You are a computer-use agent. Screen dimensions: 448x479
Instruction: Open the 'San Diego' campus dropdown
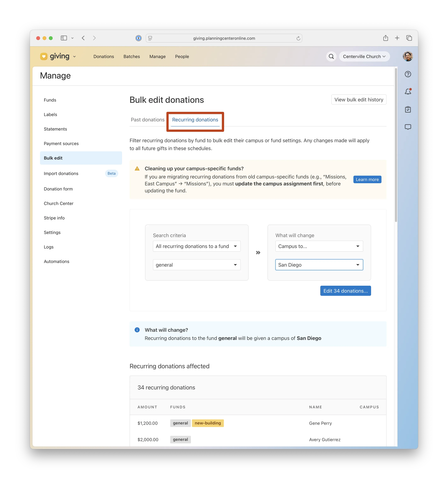319,265
